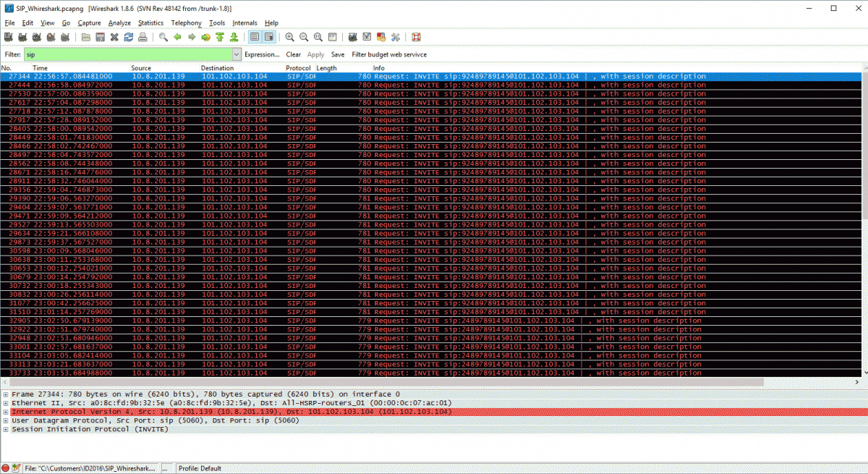868x474 pixels.
Task: Go back in packet history
Action: tap(177, 37)
